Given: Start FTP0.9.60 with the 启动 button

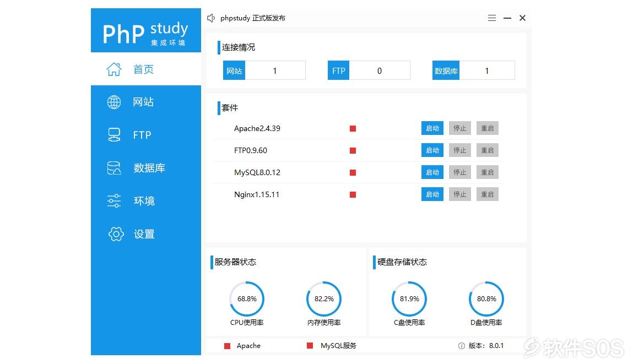Looking at the screenshot, I should (432, 150).
